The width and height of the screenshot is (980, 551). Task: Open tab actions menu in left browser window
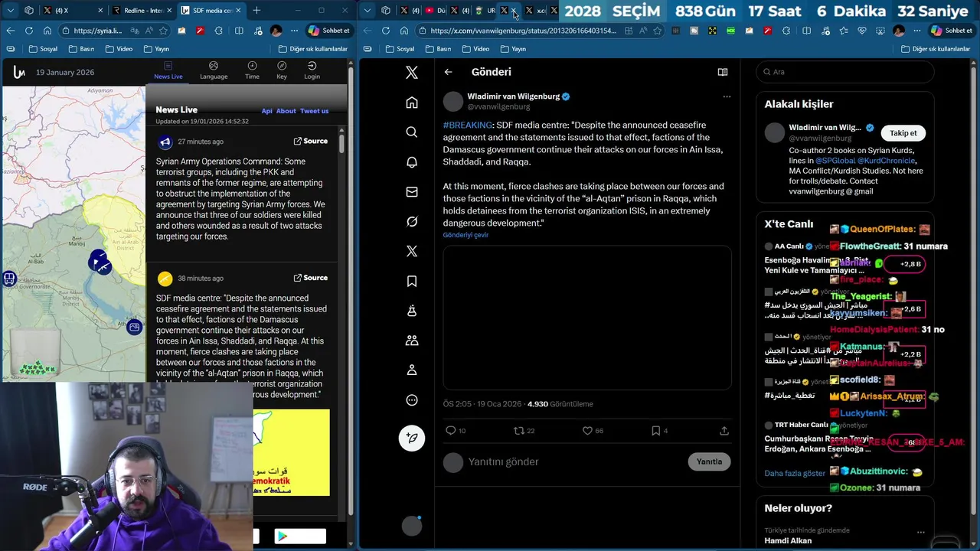pyautogui.click(x=10, y=11)
